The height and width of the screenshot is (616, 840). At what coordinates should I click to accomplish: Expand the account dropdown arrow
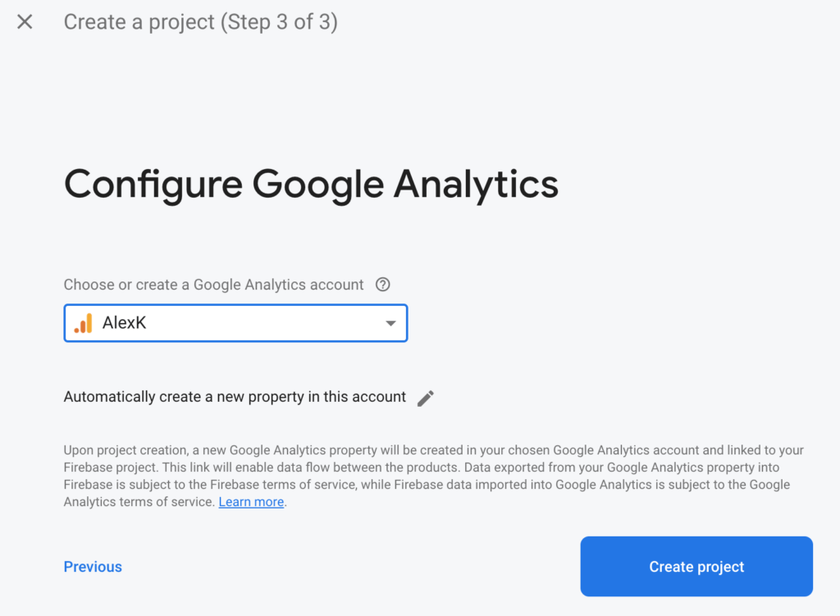(390, 323)
